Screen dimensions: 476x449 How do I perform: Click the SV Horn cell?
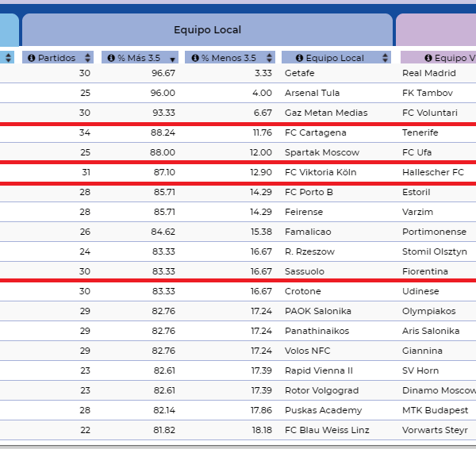pos(420,370)
